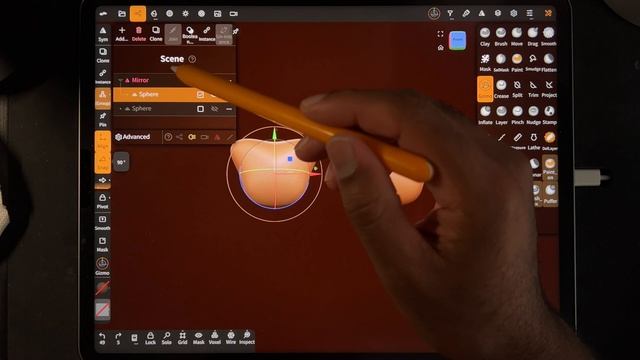Open the Mirror row's options arrow
640x360 pixels.
(230, 80)
